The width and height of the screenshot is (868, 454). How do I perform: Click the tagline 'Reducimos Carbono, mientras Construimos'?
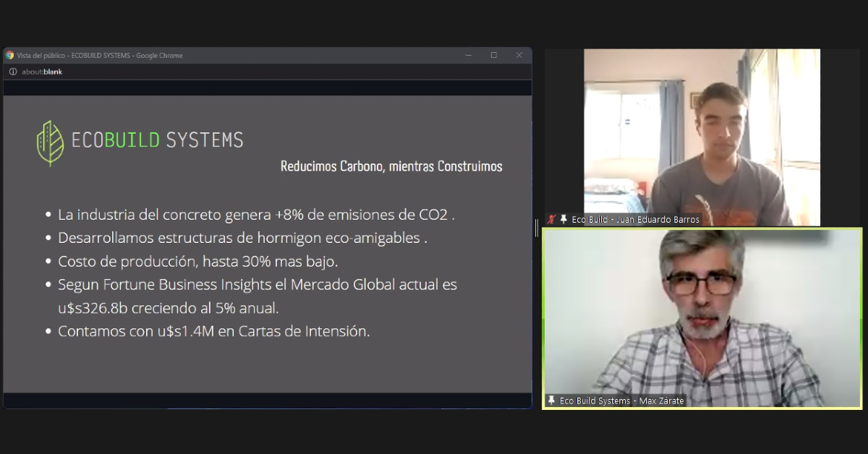391,166
